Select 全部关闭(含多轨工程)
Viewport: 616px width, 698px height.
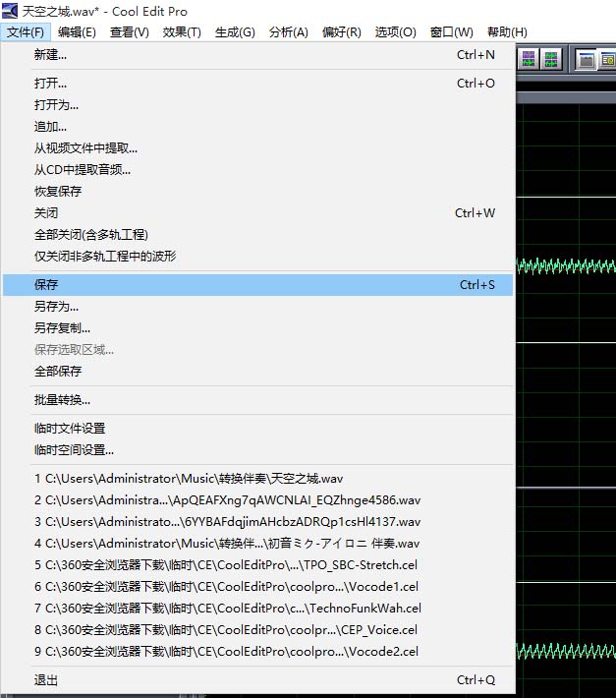[x=257, y=235]
